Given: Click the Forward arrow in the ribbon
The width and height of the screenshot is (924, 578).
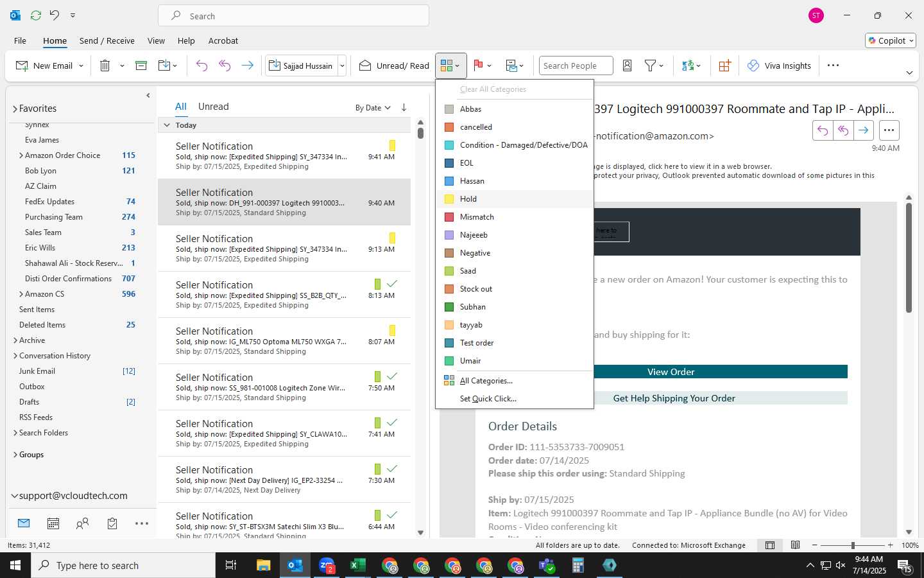Looking at the screenshot, I should tap(247, 66).
